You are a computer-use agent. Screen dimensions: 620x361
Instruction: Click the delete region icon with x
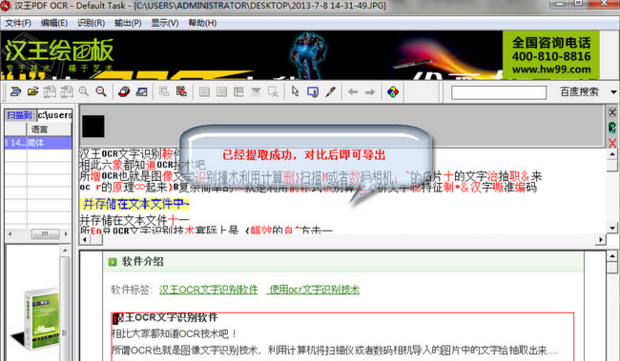[273, 92]
